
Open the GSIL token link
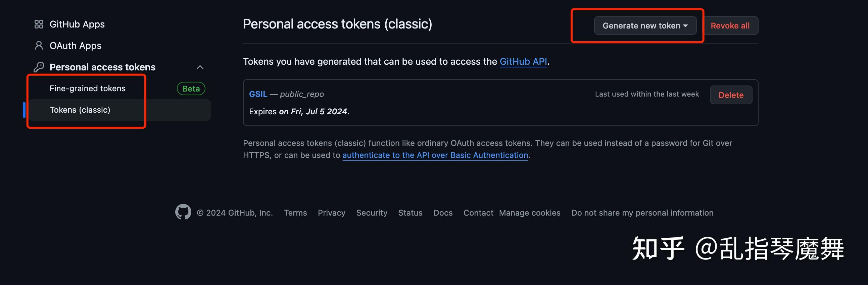258,94
